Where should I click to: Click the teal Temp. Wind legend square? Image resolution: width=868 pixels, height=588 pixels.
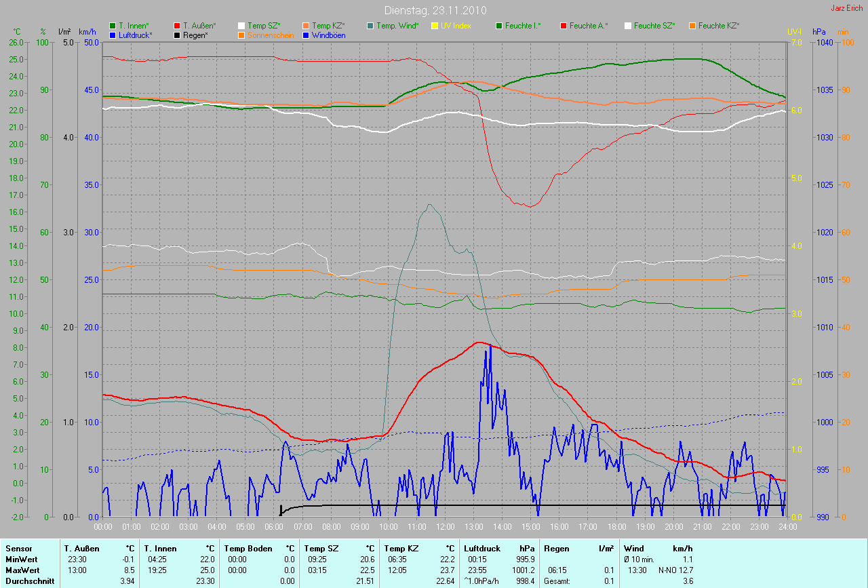click(370, 26)
